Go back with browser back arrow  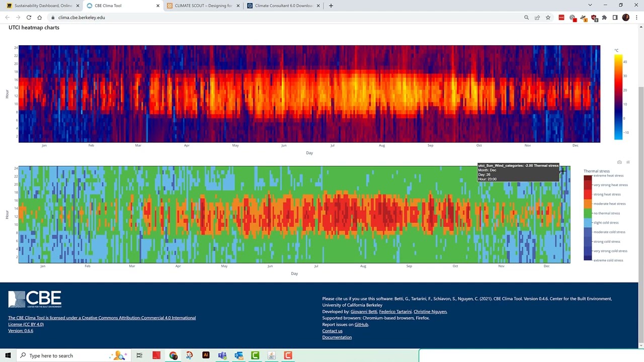pos(7,18)
